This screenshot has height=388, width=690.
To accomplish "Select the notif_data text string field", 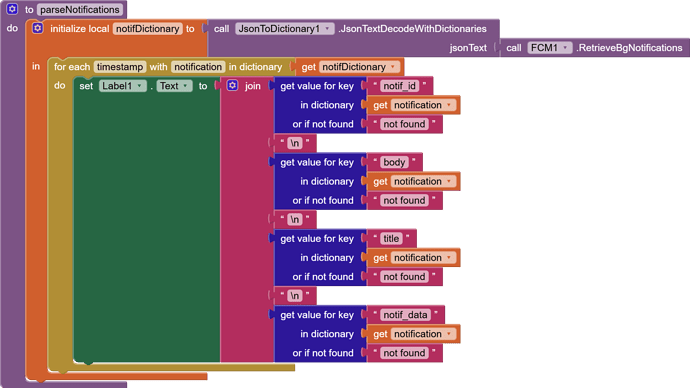I will 405,315.
